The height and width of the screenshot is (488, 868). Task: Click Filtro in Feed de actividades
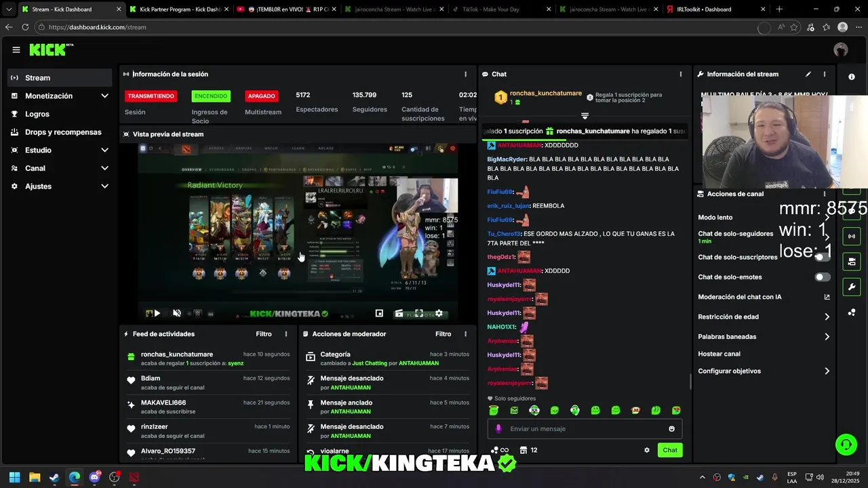pos(264,334)
